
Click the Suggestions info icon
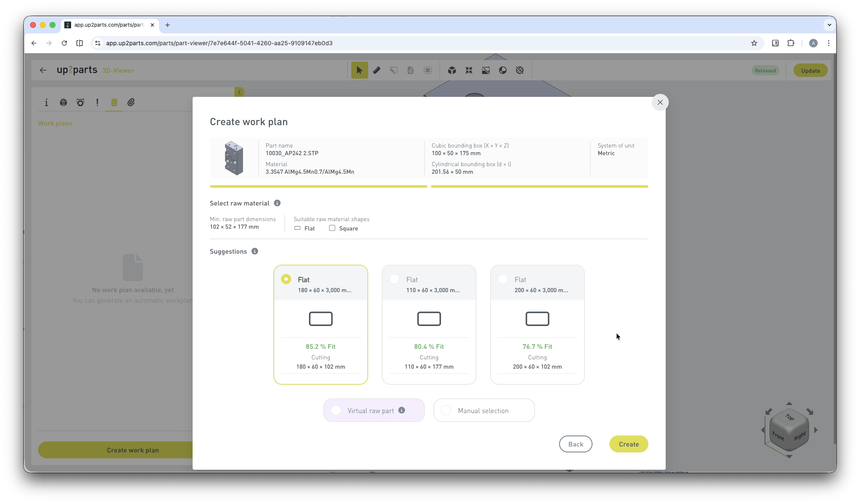click(255, 252)
